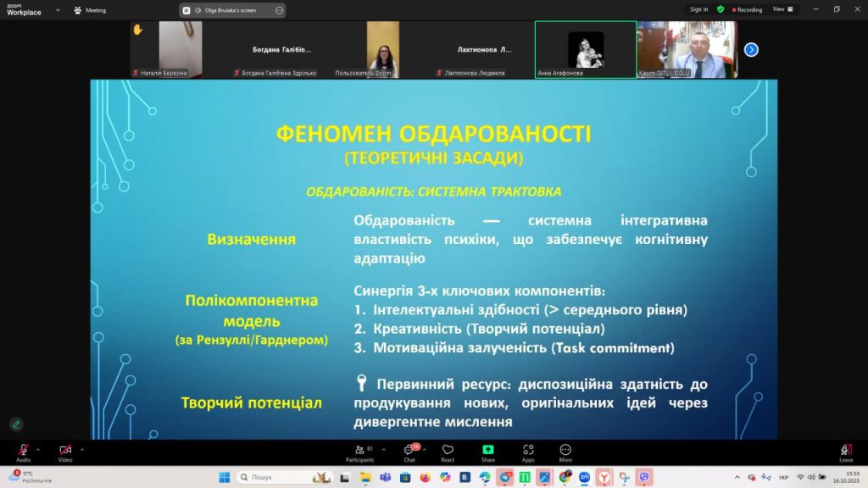
Task: Open the Participants list
Action: (360, 450)
